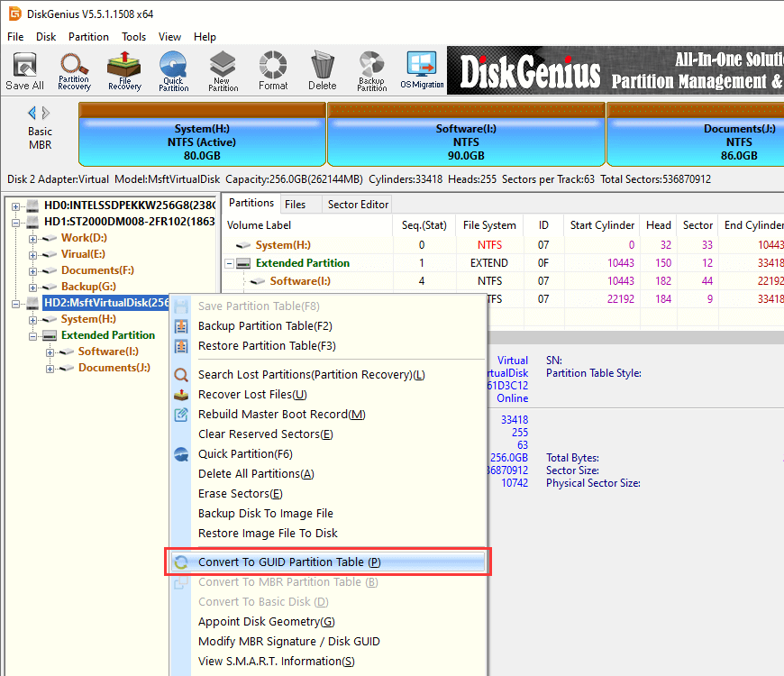Click the Format toolbar icon
Screen dimensions: 784x676
273,70
